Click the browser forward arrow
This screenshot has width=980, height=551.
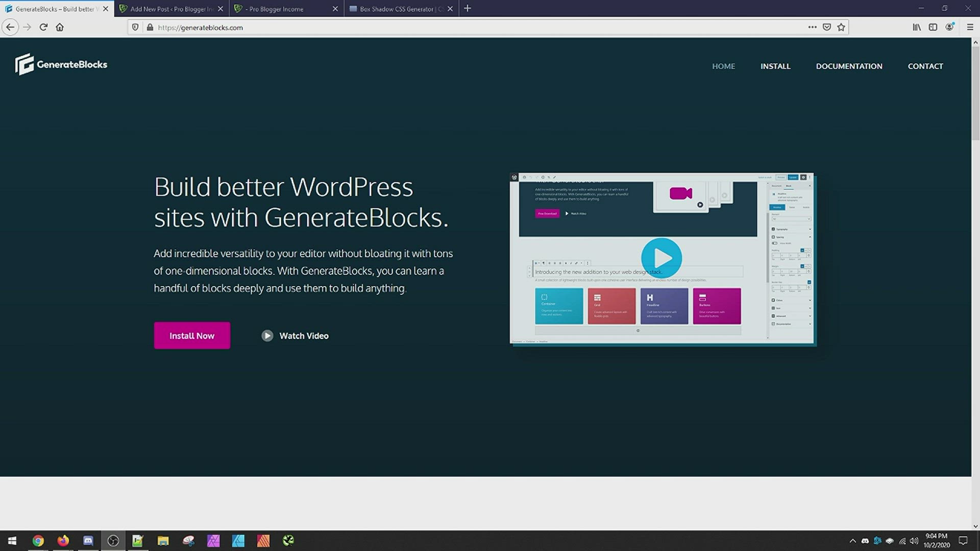tap(27, 27)
